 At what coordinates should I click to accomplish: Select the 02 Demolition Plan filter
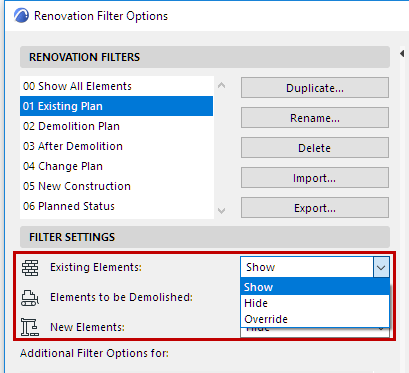117,126
